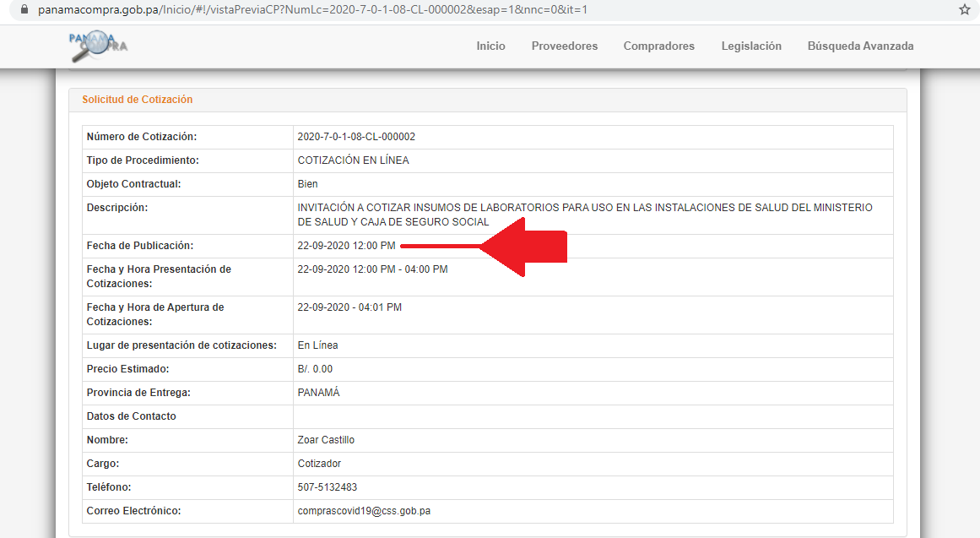Click the description text about INSUMOS DE LABORATORIOS
The width and height of the screenshot is (980, 538).
[x=585, y=215]
